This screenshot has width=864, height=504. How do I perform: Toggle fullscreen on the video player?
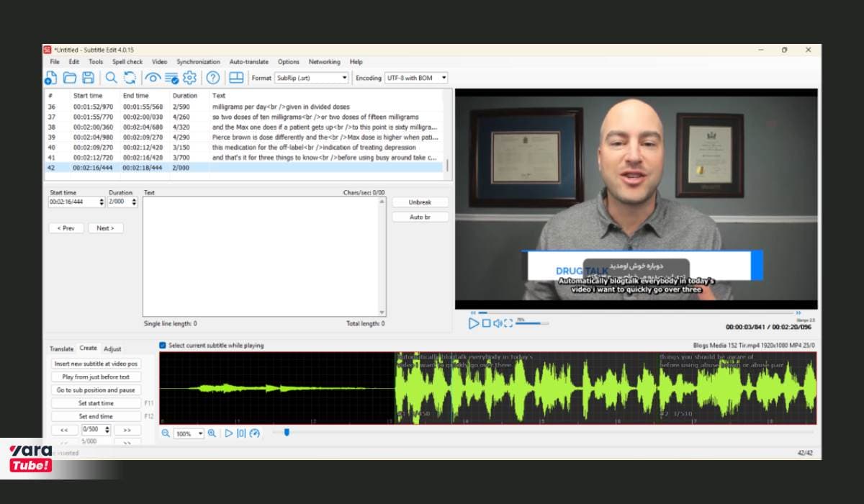pos(508,323)
